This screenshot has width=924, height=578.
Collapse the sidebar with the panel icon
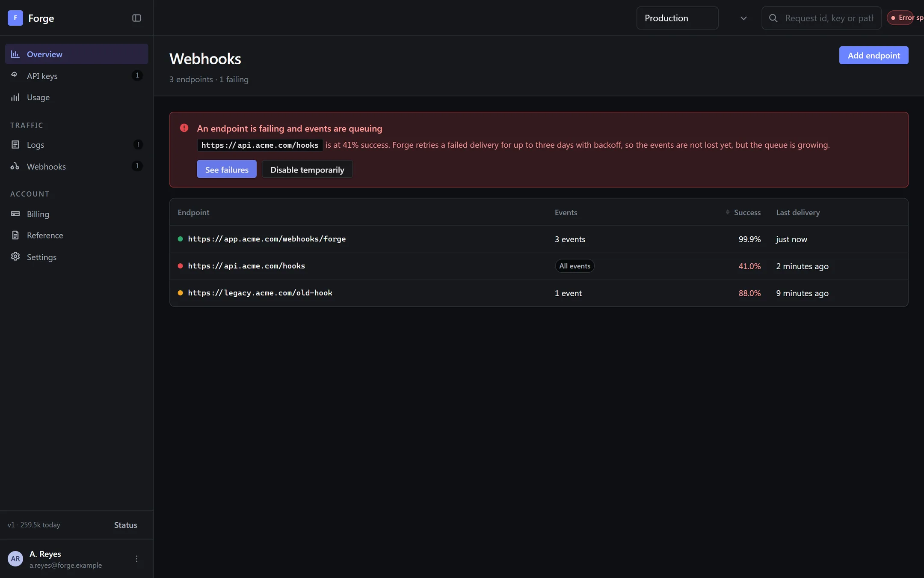tap(136, 18)
